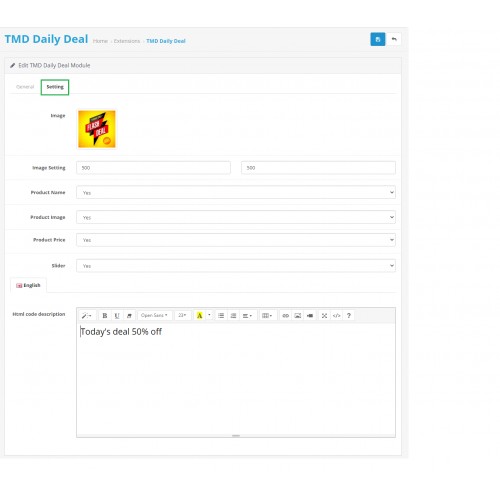Click the yellow font highlight color button

[x=199, y=315]
